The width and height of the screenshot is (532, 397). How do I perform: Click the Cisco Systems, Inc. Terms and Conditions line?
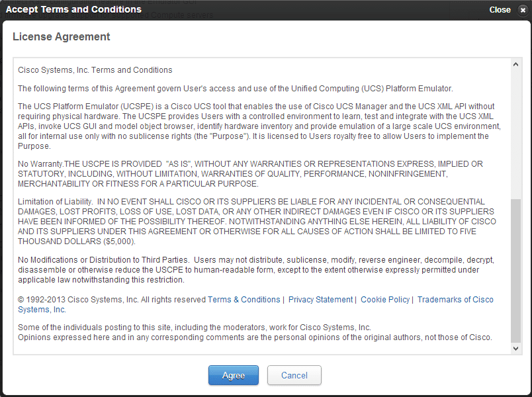tap(95, 70)
